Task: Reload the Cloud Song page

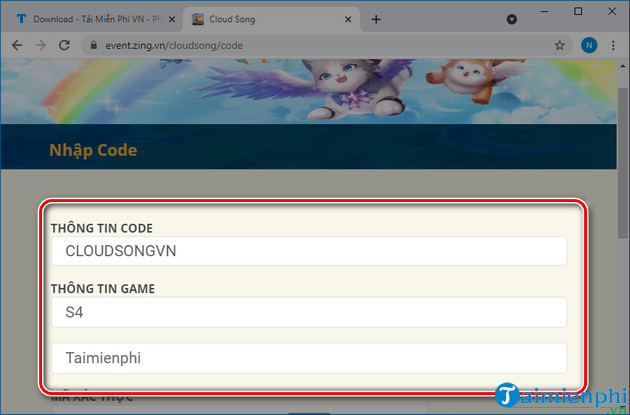Action: (x=64, y=45)
